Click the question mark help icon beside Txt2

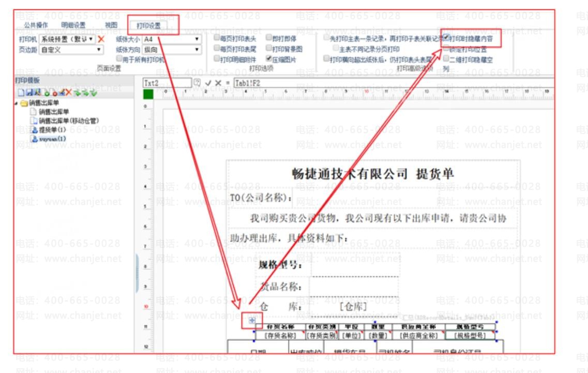[197, 83]
